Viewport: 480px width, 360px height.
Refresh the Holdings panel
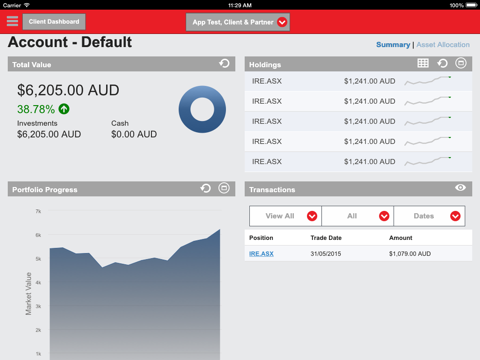coord(442,63)
